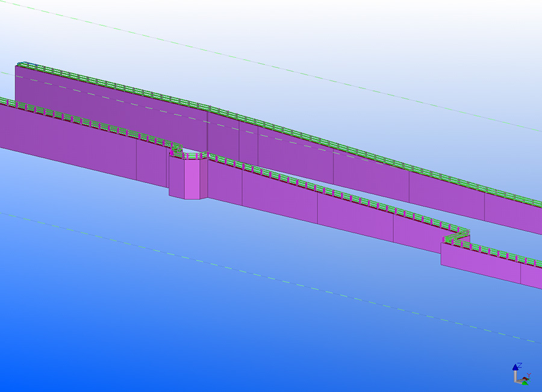Click the blue Z axis arrow
The width and height of the screenshot is (542, 392).
click(x=516, y=366)
